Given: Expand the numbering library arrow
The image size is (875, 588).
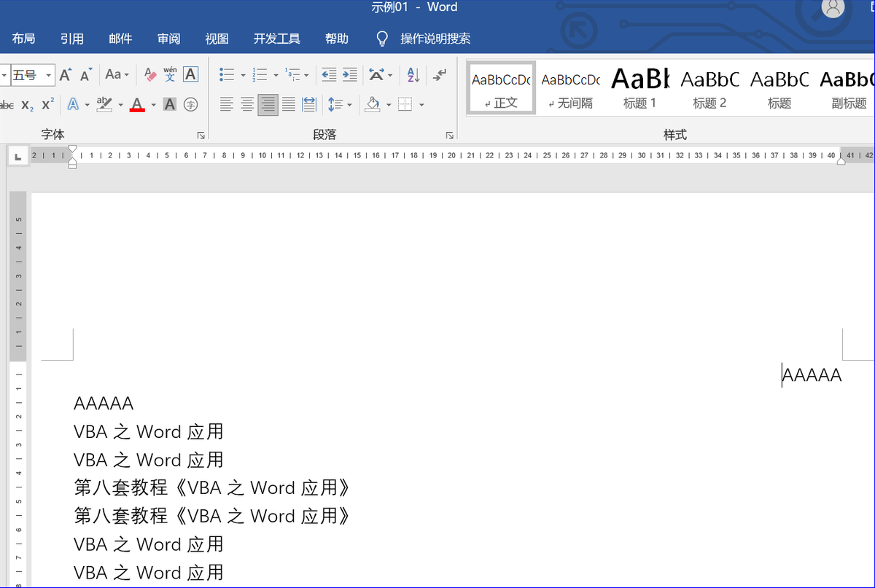Looking at the screenshot, I should [274, 75].
